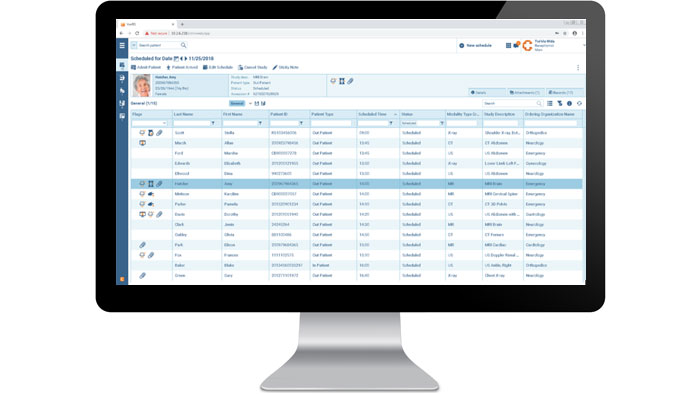This screenshot has height=394, width=700.
Task: Click the transport flag in Parker row
Action: click(151, 204)
